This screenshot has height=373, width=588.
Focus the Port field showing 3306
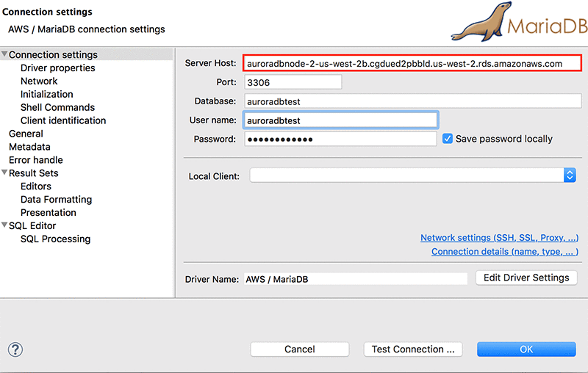(x=293, y=82)
